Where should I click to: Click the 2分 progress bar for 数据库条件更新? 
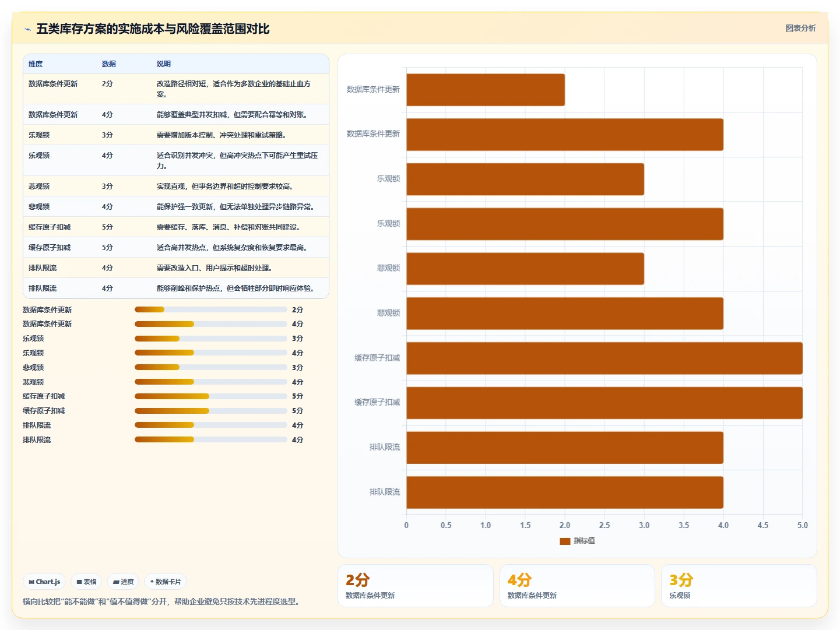211,309
